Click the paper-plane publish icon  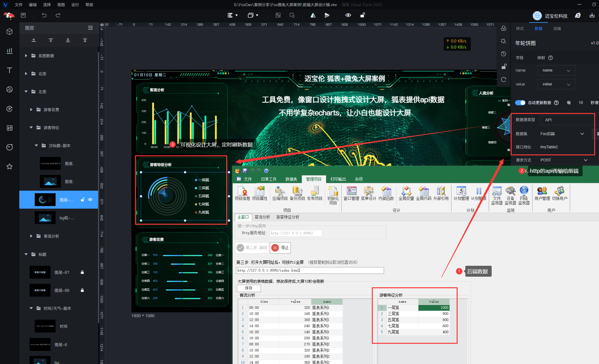tap(327, 15)
